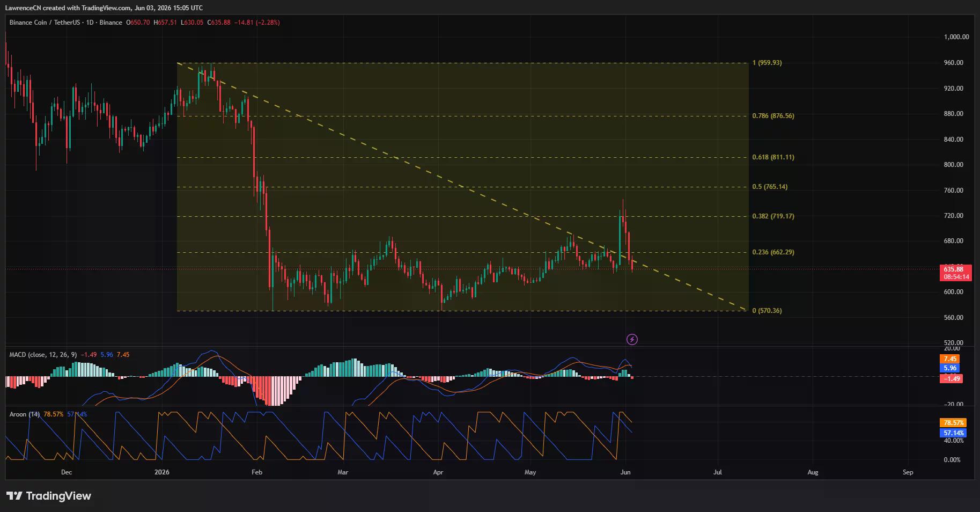Select the Fibonacci label 0.5 (765.14)
Screen dimensions: 980x512
770,187
